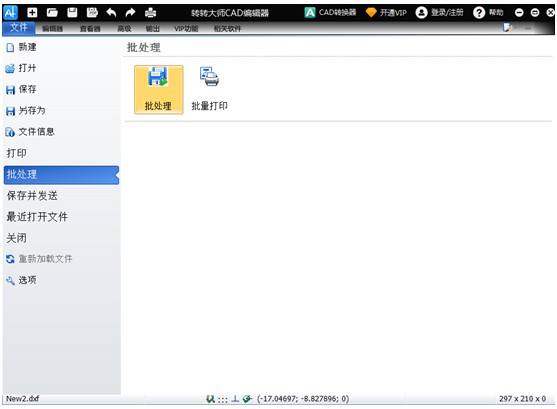The width and height of the screenshot is (557, 409).
Task: Choose 另存为 in the file menu
Action: point(26,111)
